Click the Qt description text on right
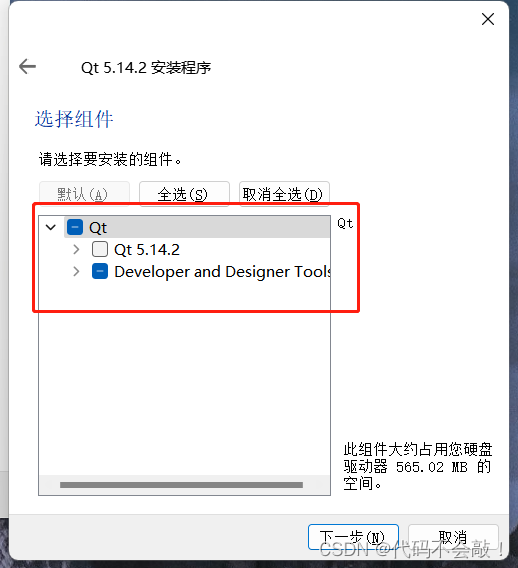This screenshot has width=518, height=568. pos(345,223)
